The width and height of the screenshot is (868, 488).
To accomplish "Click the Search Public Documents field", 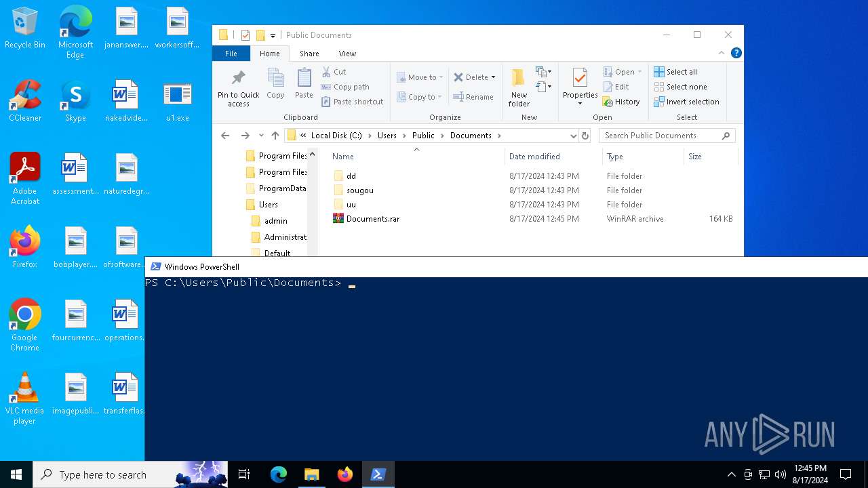I will (x=667, y=136).
